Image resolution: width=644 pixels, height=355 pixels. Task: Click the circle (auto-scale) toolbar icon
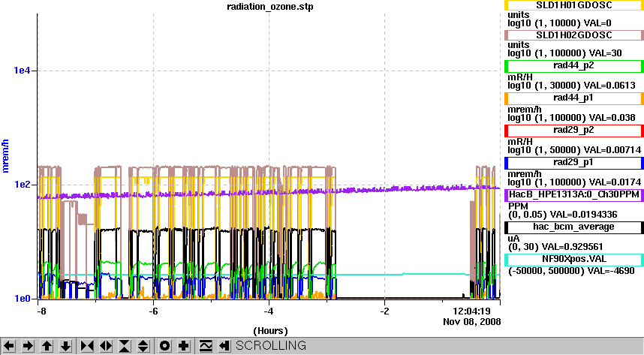point(164,345)
